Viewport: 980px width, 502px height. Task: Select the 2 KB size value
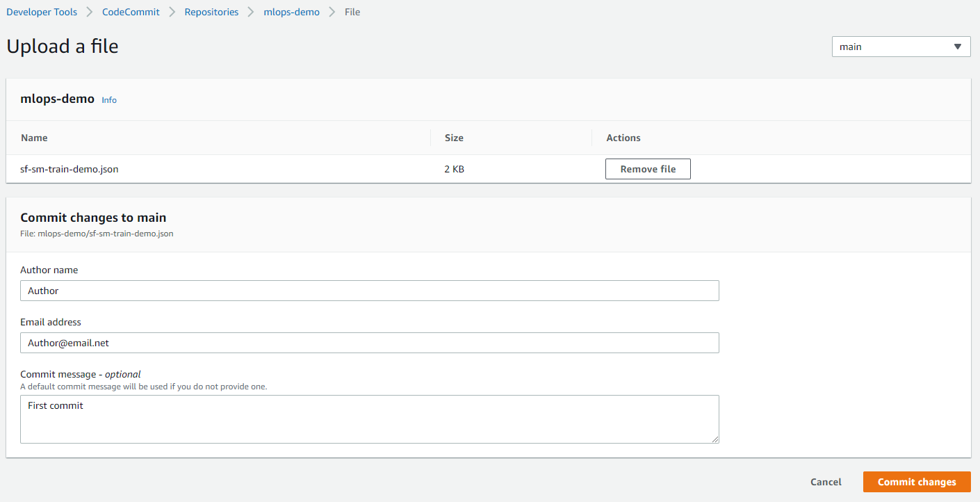point(454,169)
